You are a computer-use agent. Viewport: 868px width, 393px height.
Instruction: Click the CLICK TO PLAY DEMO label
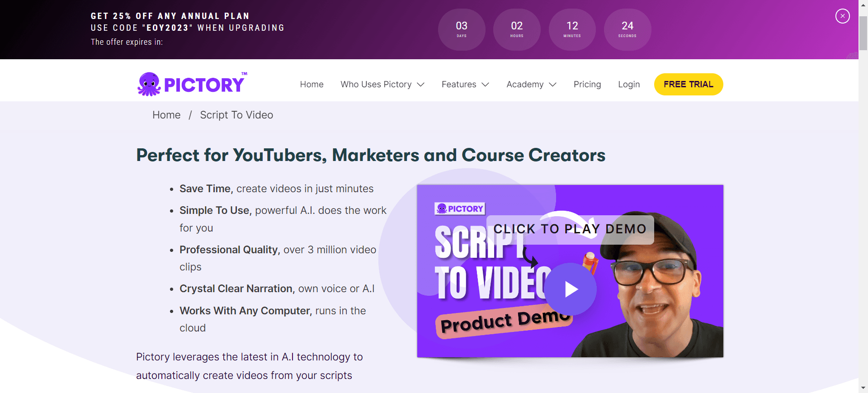570,229
